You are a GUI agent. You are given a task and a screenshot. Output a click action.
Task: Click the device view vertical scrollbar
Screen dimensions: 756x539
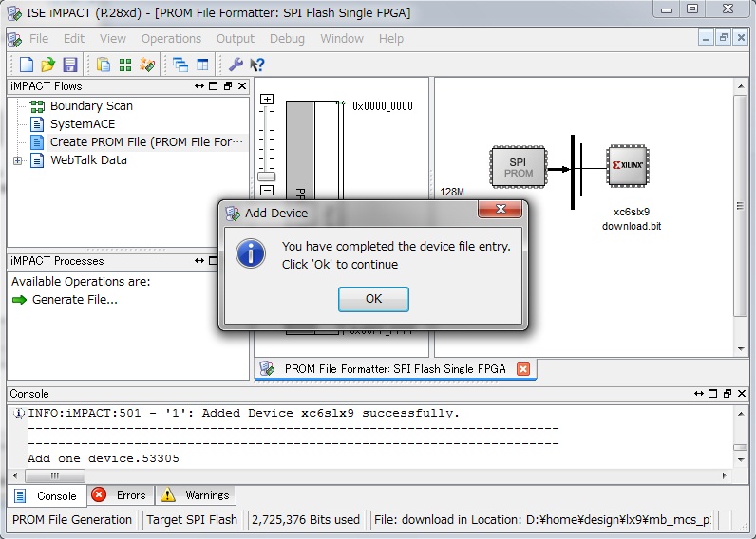pyautogui.click(x=741, y=206)
